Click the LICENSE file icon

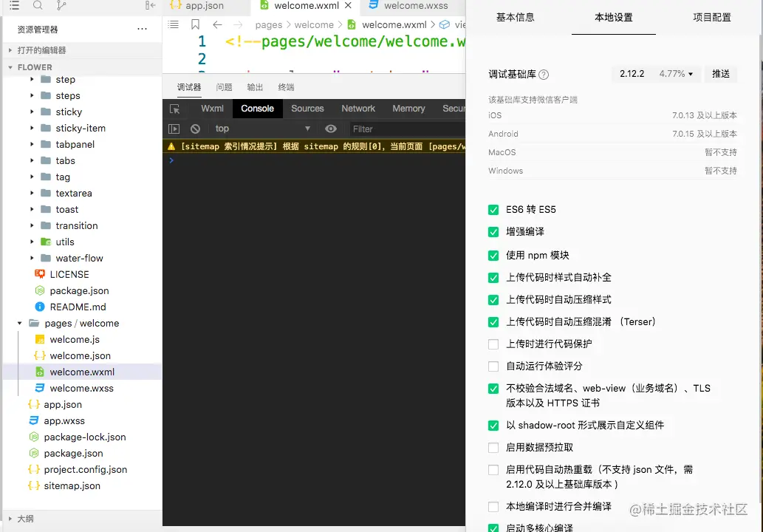point(40,274)
